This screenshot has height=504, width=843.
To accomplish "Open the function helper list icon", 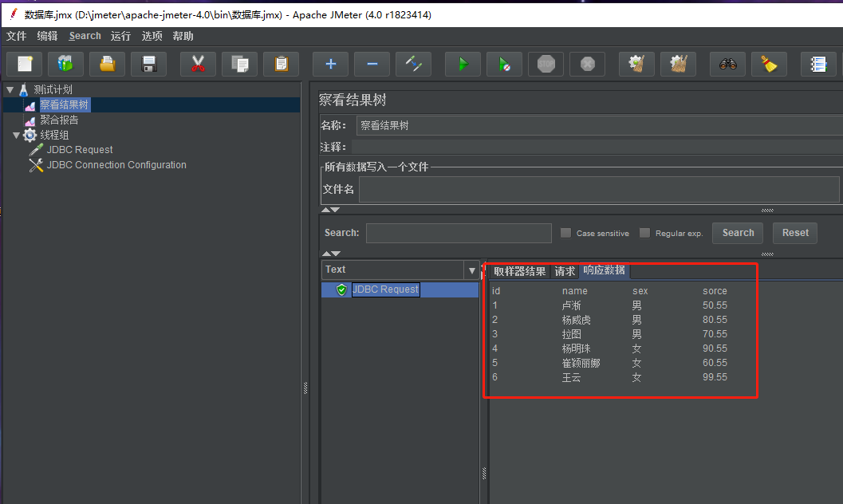I will click(x=818, y=64).
